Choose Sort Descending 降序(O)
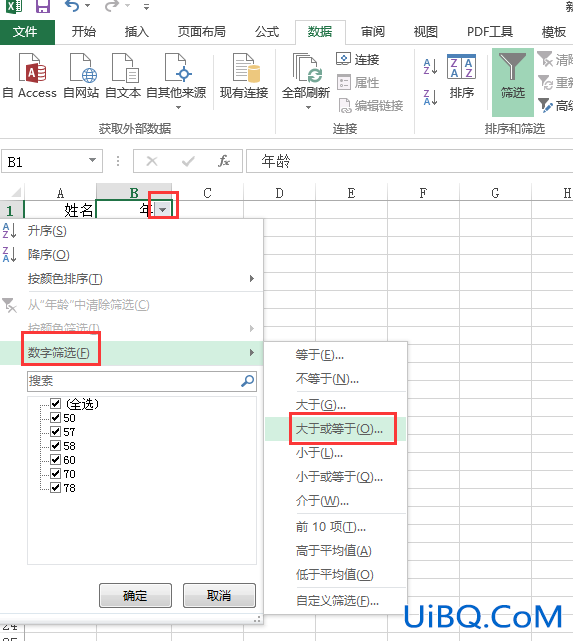The width and height of the screenshot is (573, 641). [131, 255]
